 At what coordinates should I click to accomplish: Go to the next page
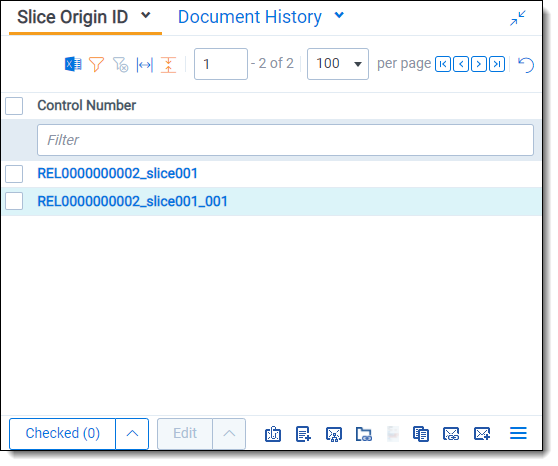pos(479,64)
